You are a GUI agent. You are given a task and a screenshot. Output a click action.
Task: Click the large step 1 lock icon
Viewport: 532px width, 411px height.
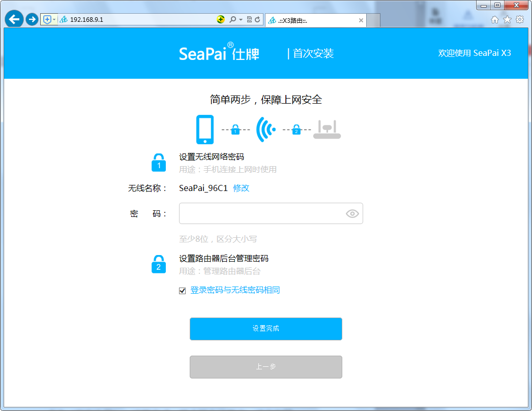[x=159, y=163]
